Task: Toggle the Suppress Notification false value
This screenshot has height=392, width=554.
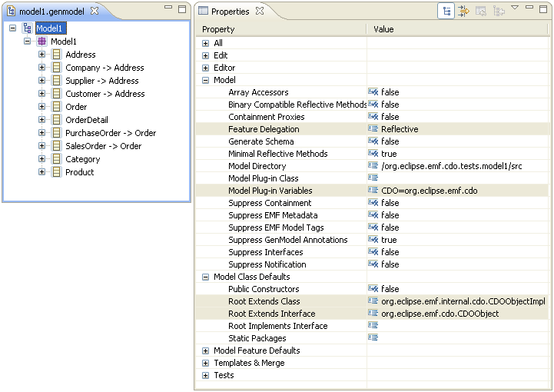Action: tap(390, 264)
